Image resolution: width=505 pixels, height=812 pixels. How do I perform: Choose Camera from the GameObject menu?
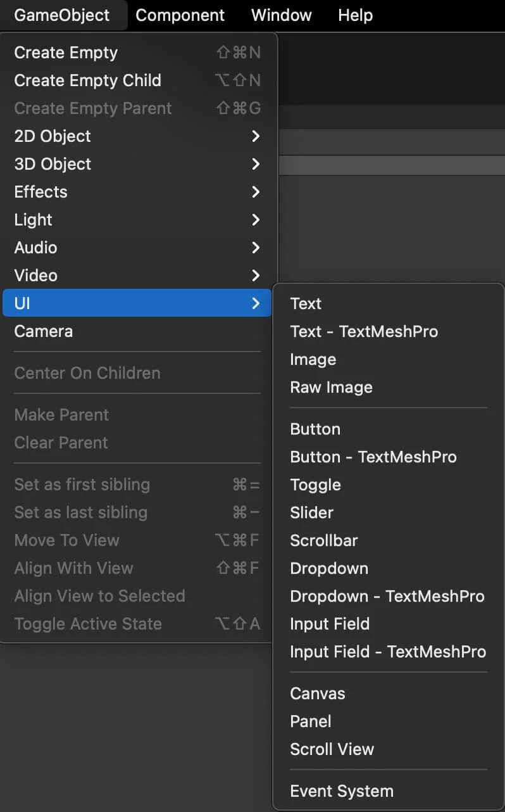pyautogui.click(x=137, y=331)
